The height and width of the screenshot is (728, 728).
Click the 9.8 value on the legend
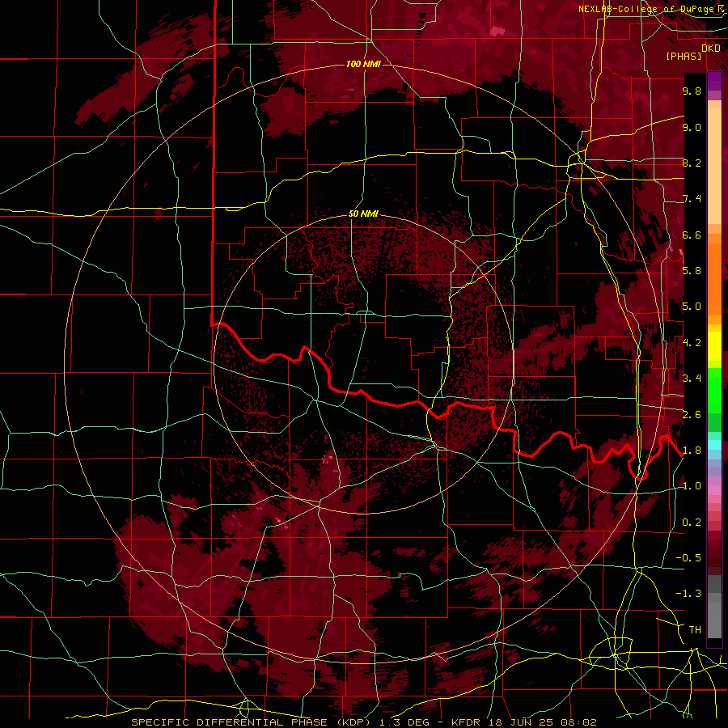[692, 91]
